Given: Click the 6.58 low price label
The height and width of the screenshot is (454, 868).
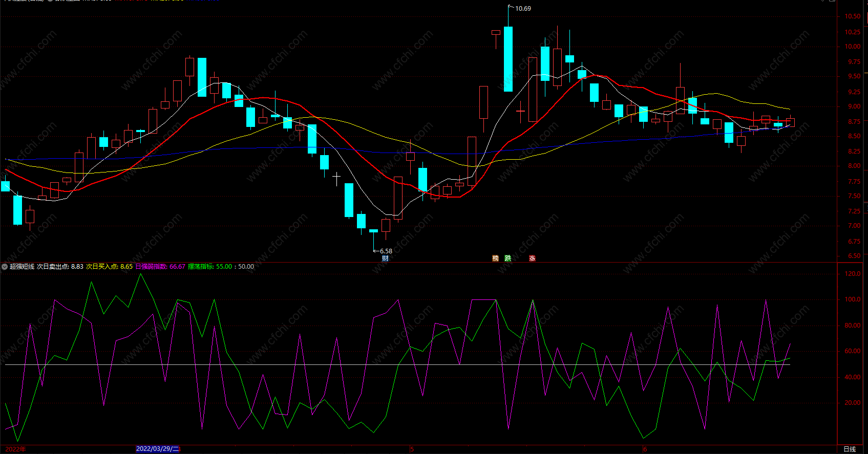Looking at the screenshot, I should click(x=386, y=251).
